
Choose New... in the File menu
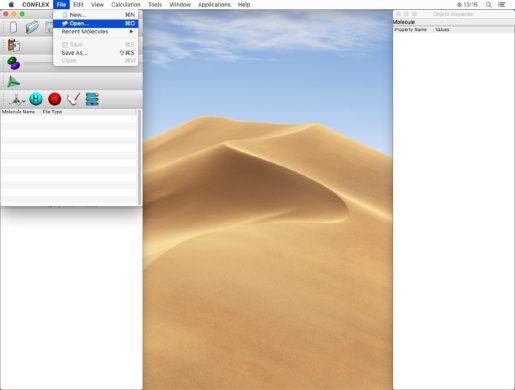click(x=96, y=15)
